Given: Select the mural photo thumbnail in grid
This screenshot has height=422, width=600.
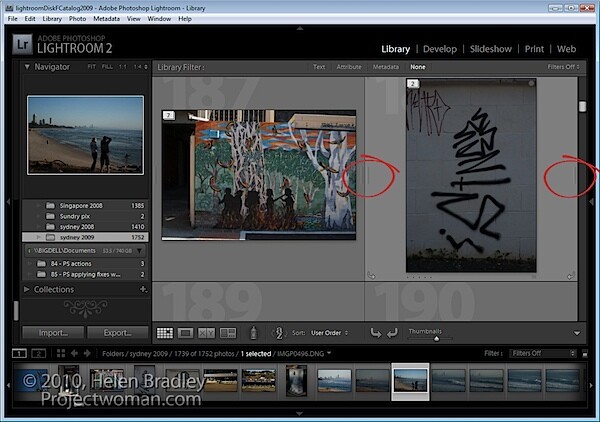Looking at the screenshot, I should pos(259,175).
